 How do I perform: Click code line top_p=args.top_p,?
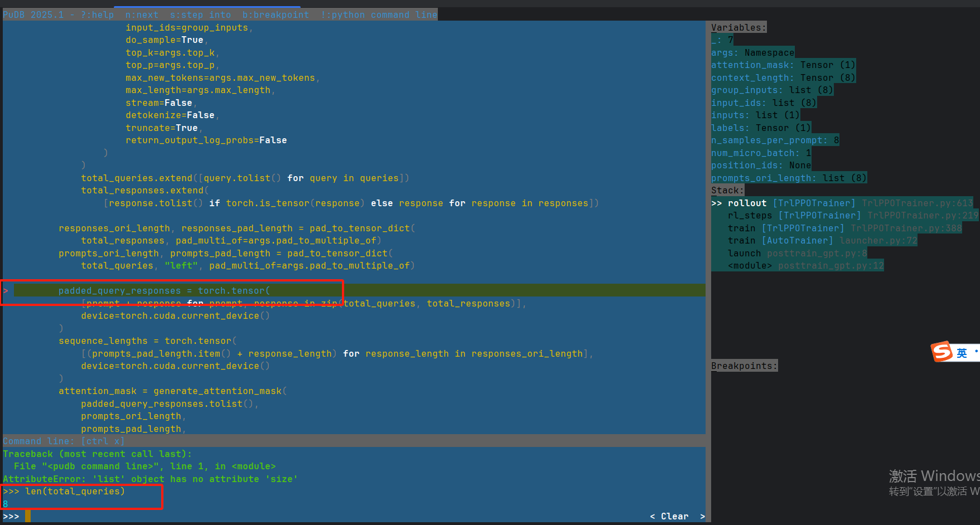click(x=172, y=65)
